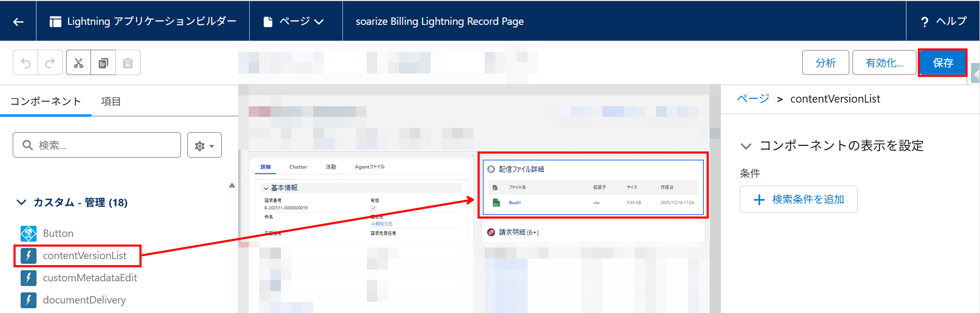Collapse the カスタム - 管理 section
This screenshot has height=313, width=980.
click(21, 202)
